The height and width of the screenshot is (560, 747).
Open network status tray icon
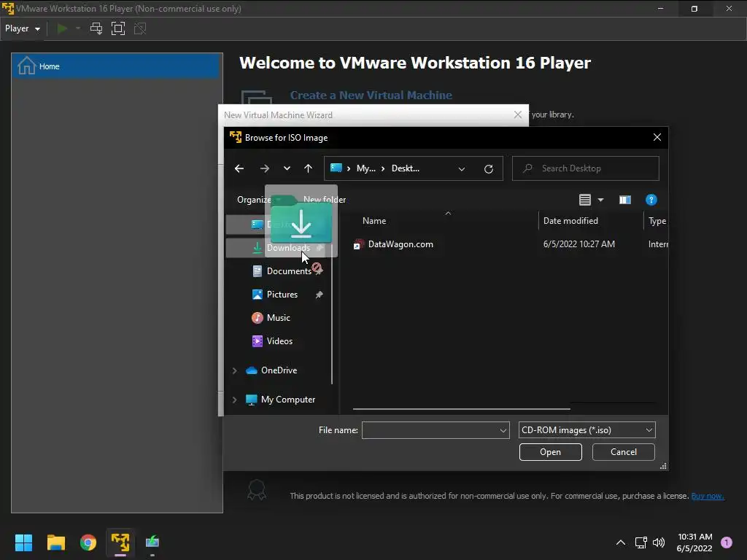tap(640, 542)
